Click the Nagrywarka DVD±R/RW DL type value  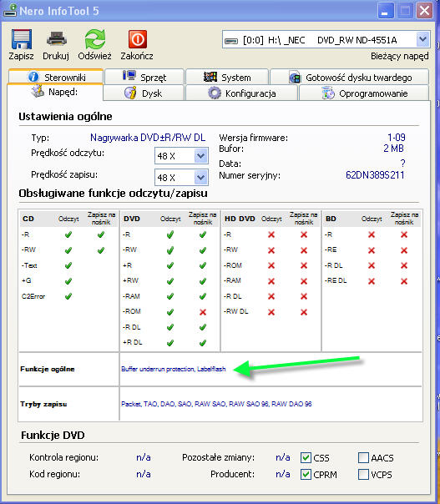(148, 138)
